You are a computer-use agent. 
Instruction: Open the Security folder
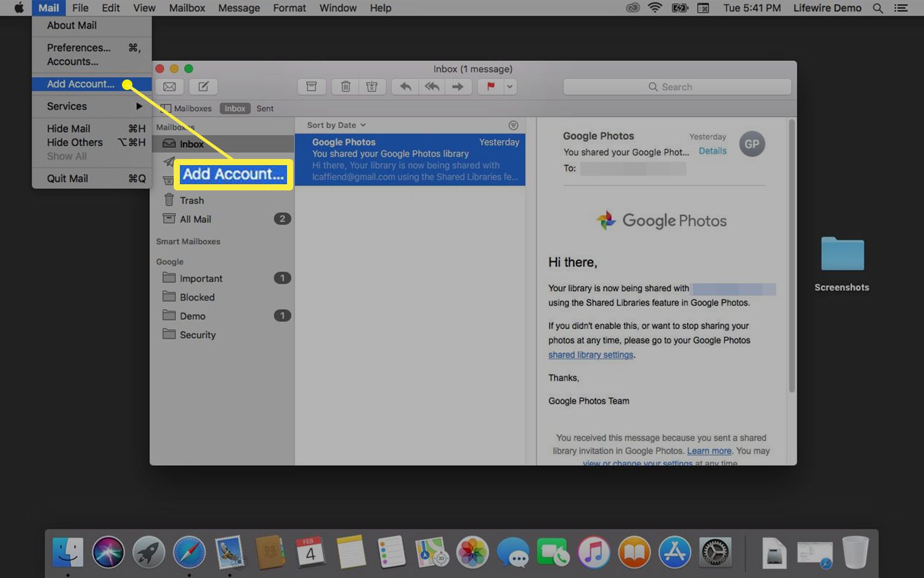[223, 335]
